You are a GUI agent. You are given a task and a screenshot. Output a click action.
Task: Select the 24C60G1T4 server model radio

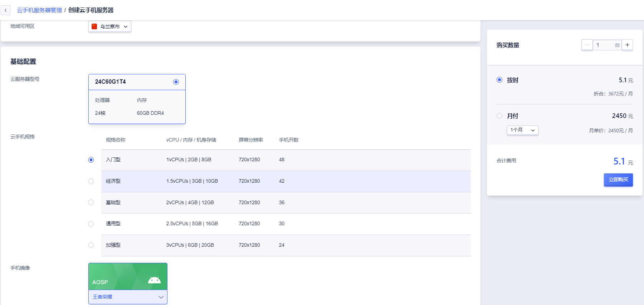click(x=176, y=82)
